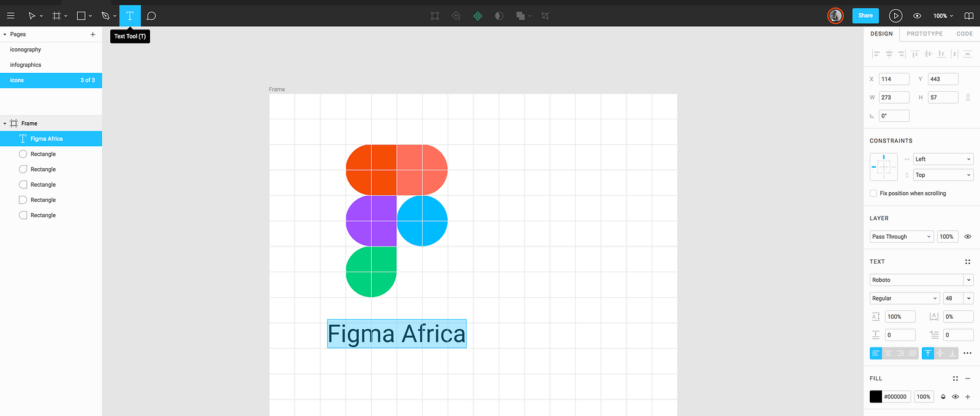
Task: Open font size 48 dropdown arrow
Action: click(969, 299)
